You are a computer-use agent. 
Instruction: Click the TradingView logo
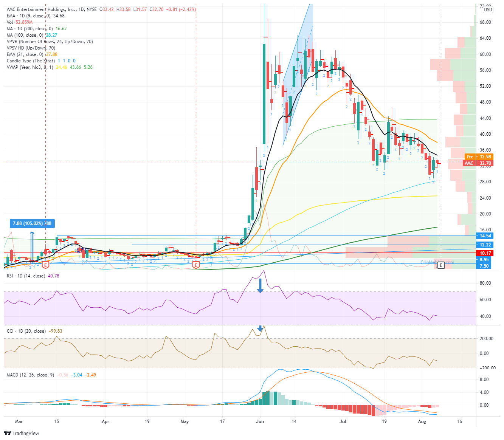pyautogui.click(x=22, y=433)
